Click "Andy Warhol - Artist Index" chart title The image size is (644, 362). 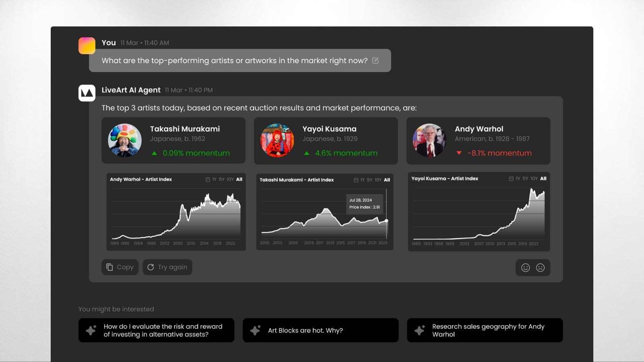pyautogui.click(x=141, y=179)
